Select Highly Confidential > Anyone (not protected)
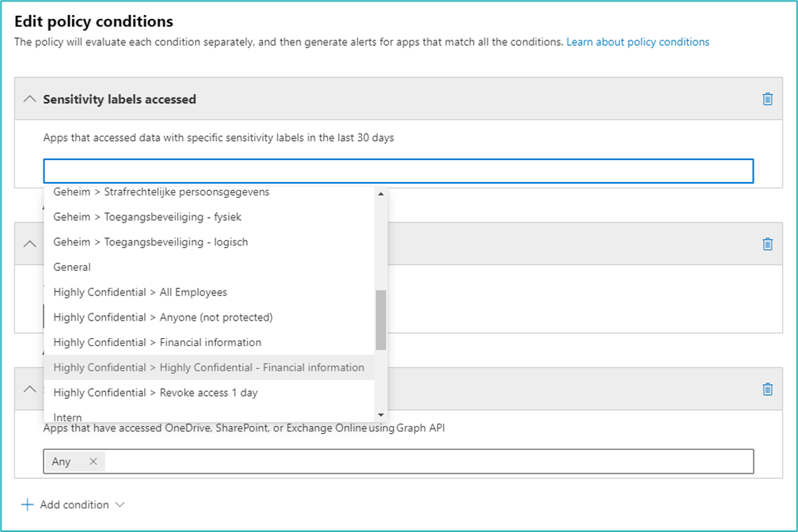The width and height of the screenshot is (798, 532). click(x=163, y=317)
